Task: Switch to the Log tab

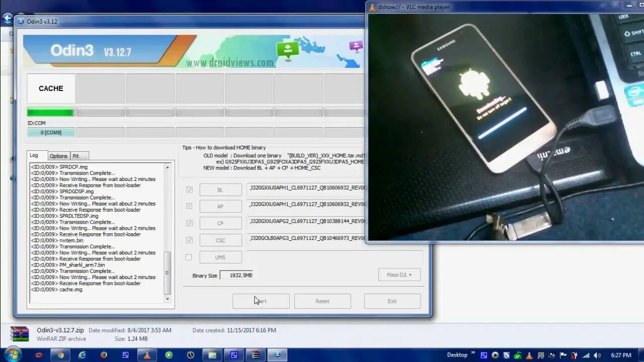Action: (34, 155)
